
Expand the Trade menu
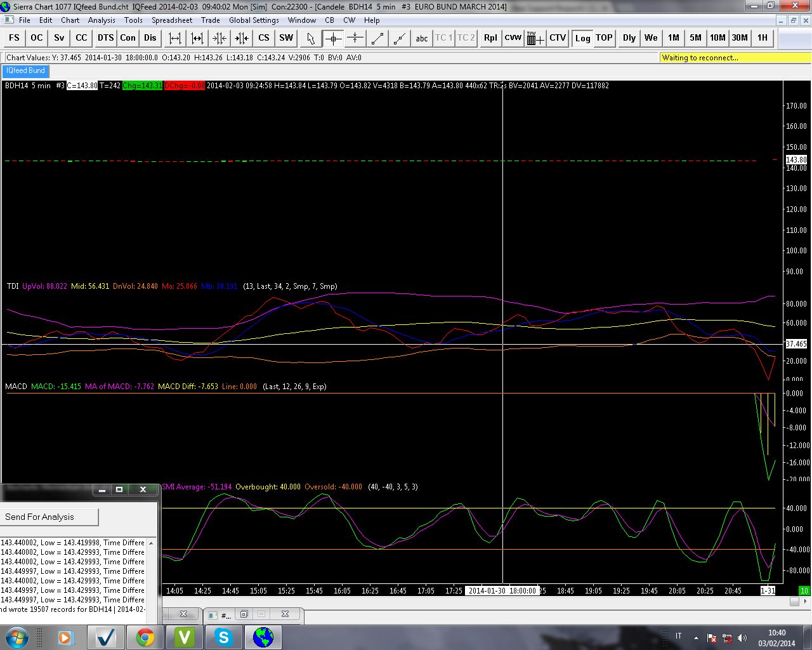coord(210,20)
